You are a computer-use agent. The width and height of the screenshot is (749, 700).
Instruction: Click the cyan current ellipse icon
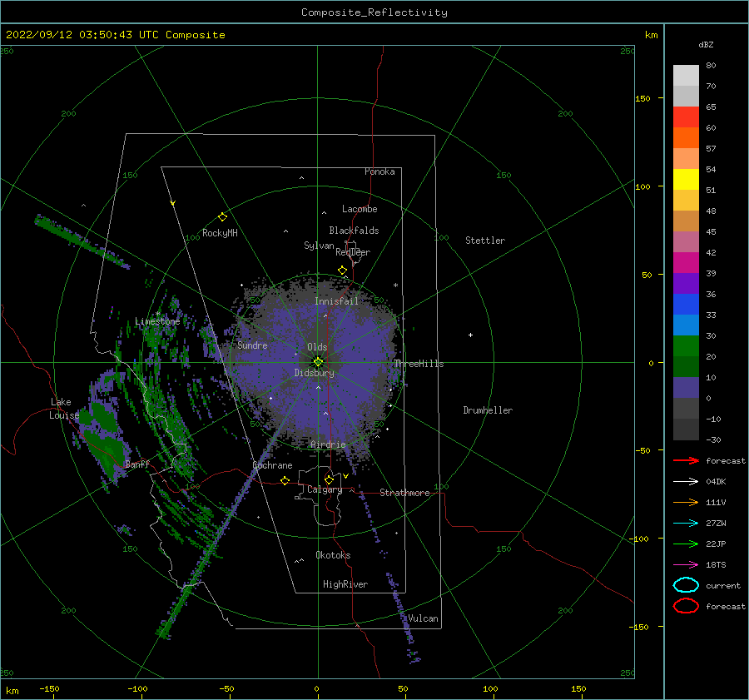[x=686, y=585]
